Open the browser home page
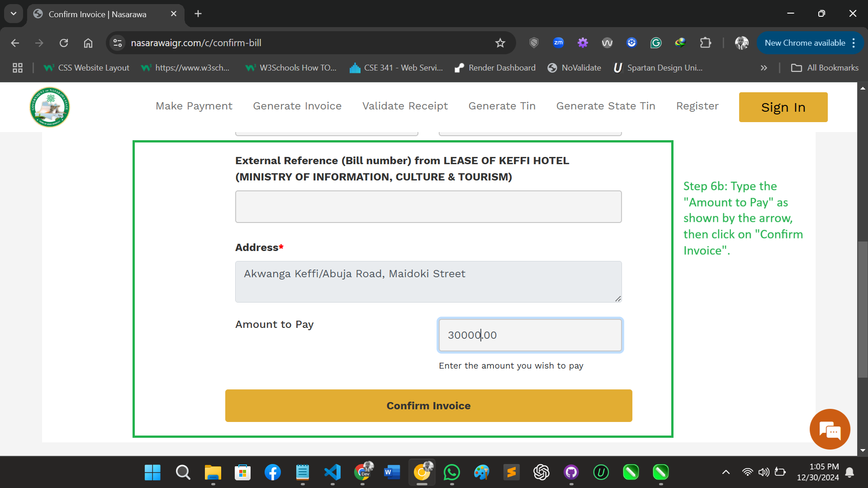This screenshot has width=868, height=488. 88,43
